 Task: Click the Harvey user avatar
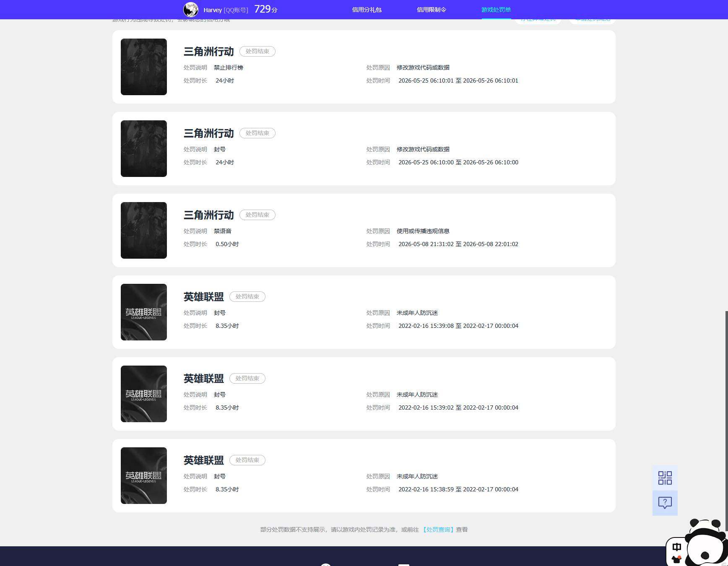click(x=191, y=9)
